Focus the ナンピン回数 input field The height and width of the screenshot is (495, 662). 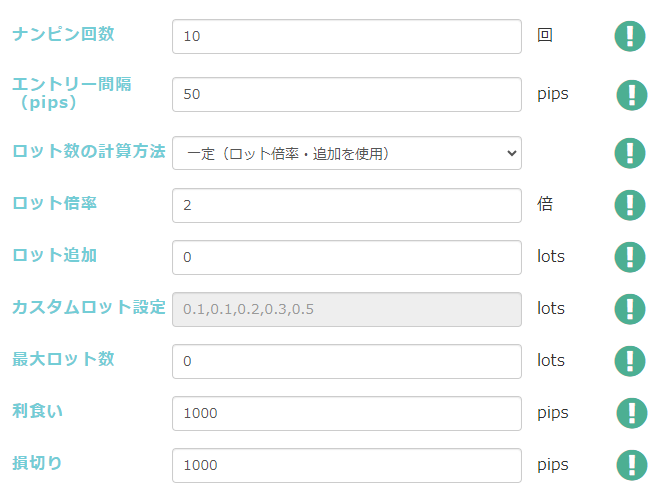[x=347, y=36]
